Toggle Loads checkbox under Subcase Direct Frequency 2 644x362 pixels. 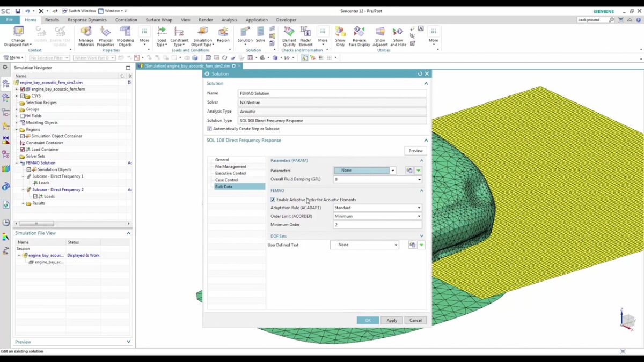(x=35, y=196)
